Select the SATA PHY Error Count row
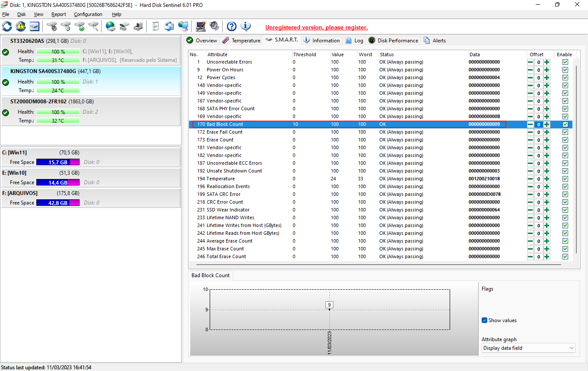The width and height of the screenshot is (588, 371). (380, 109)
